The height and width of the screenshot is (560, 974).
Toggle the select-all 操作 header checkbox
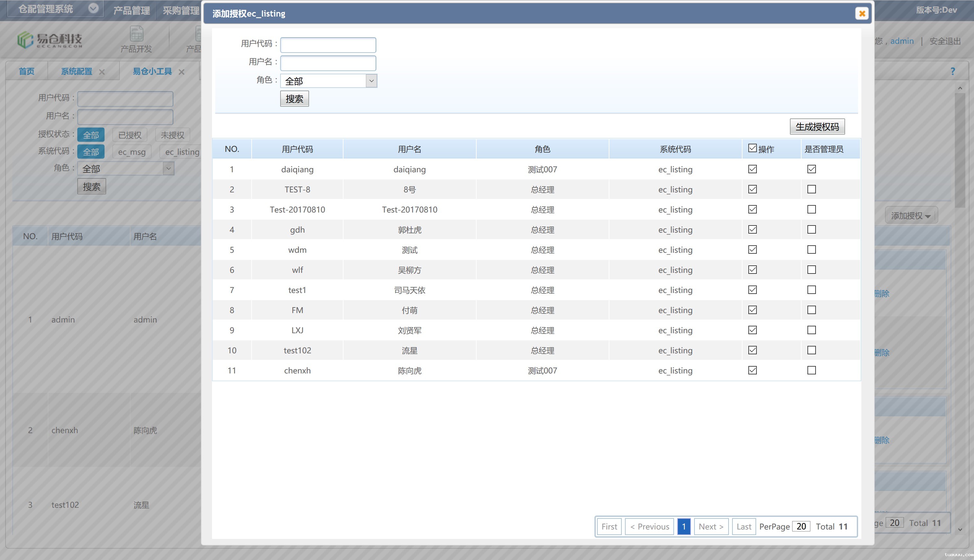pos(752,148)
